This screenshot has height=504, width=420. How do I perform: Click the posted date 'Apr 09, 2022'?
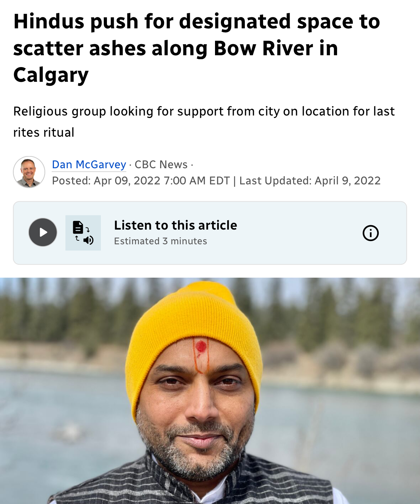[127, 180]
